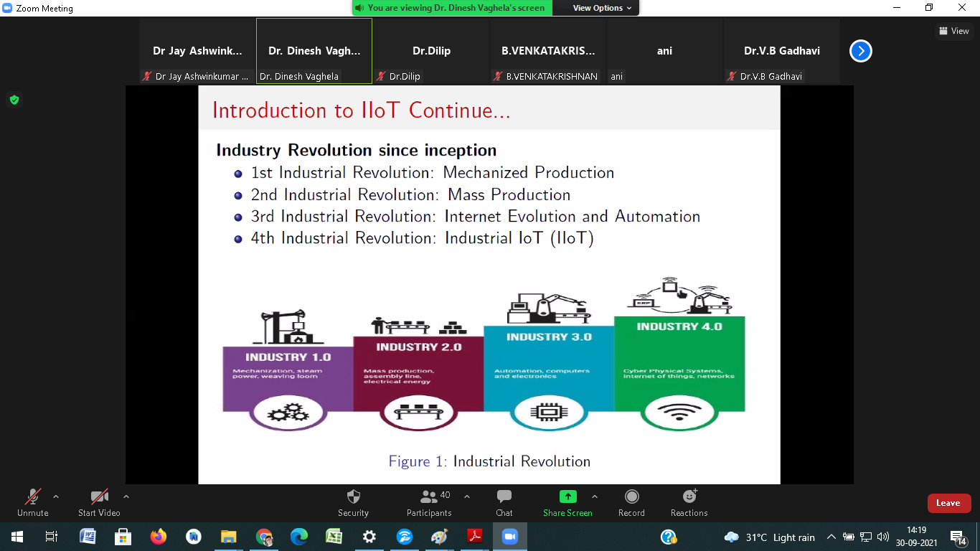Show hidden system tray icons
Image resolution: width=980 pixels, height=551 pixels.
pyautogui.click(x=831, y=537)
